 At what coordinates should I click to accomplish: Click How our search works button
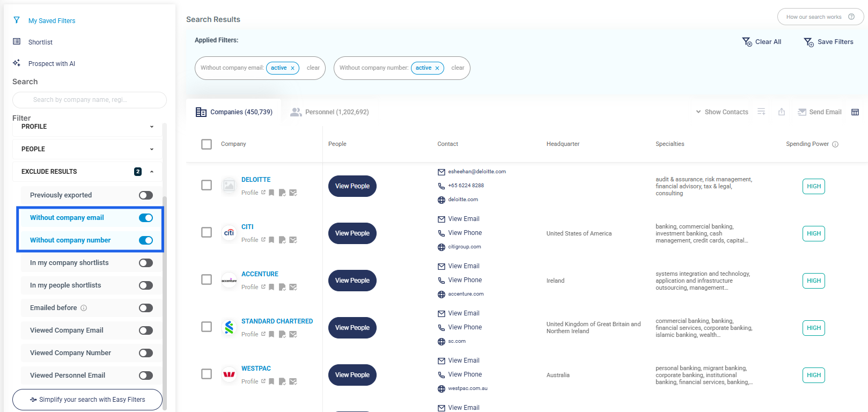[820, 17]
